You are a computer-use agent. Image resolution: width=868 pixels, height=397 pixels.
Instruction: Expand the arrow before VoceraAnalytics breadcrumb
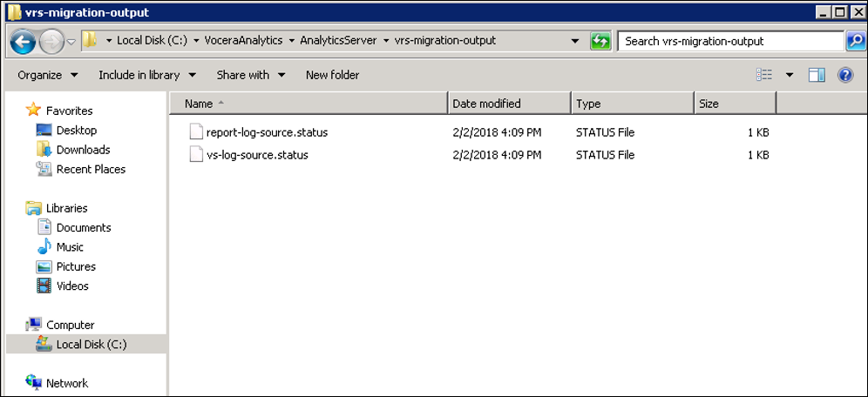[x=196, y=41]
